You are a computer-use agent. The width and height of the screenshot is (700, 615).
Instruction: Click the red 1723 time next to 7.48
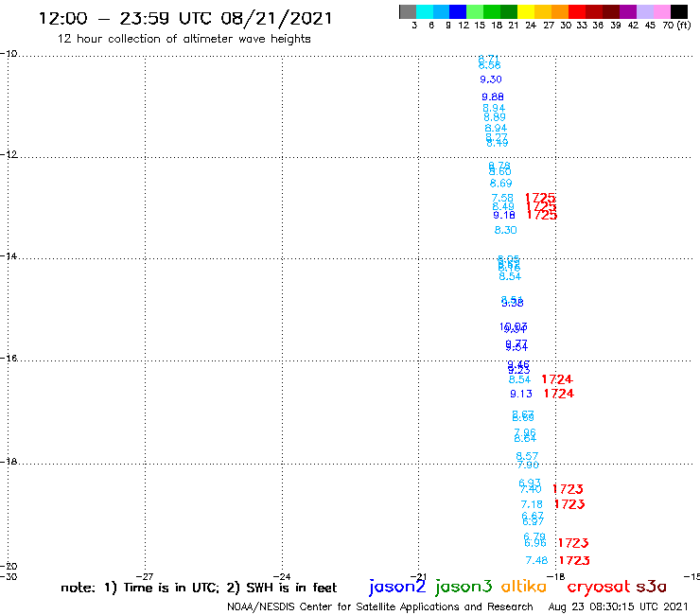point(574,560)
